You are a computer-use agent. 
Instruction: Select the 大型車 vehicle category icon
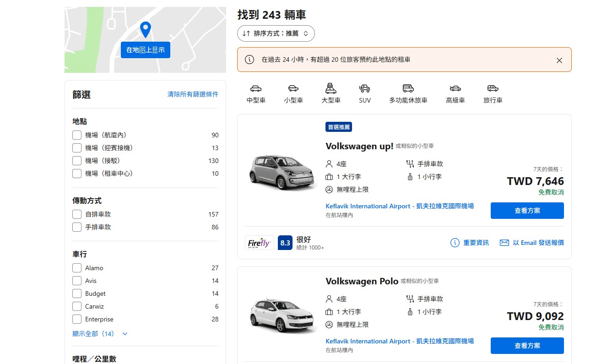[x=331, y=93]
